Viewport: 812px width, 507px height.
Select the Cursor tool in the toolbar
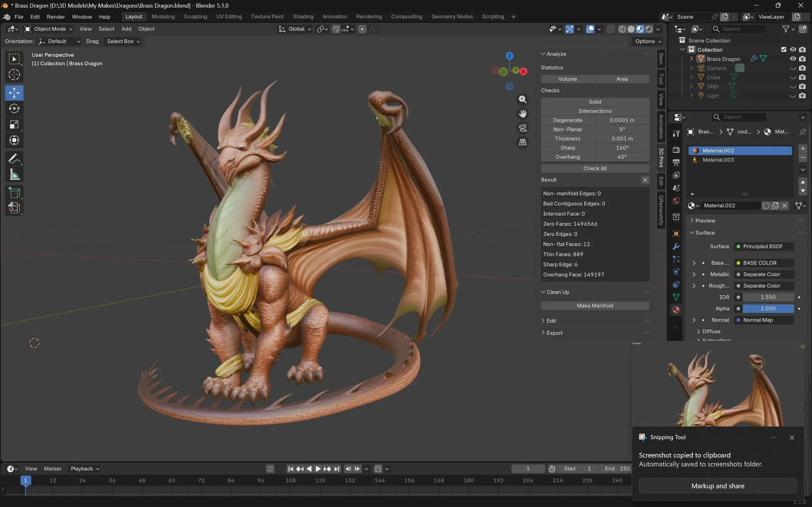pos(14,75)
